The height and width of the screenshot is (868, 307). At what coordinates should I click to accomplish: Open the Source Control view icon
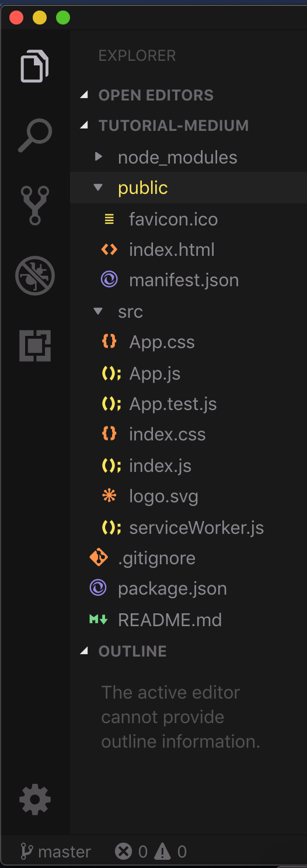[x=34, y=206]
